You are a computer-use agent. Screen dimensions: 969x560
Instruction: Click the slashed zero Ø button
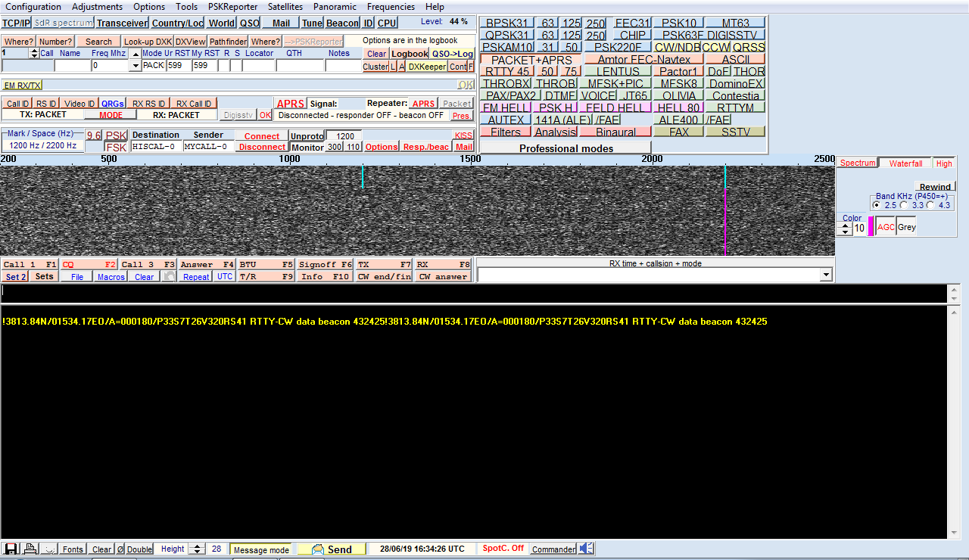[120, 549]
